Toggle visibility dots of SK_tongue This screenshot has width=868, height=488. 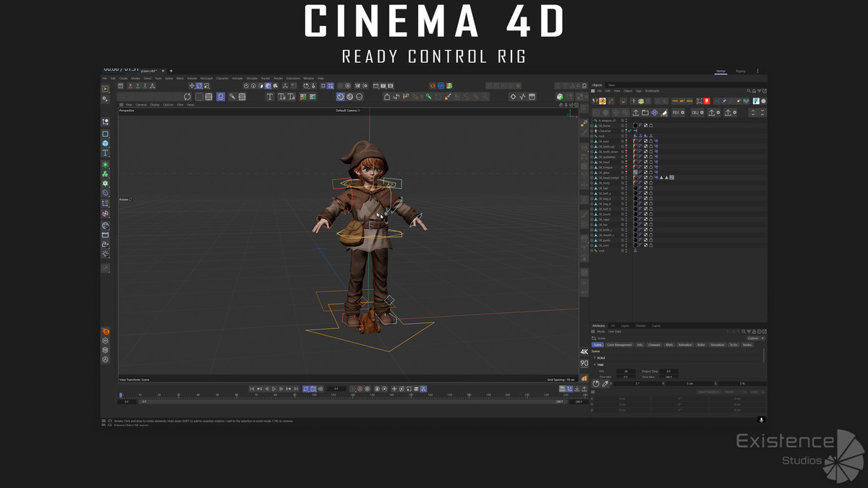tap(626, 168)
